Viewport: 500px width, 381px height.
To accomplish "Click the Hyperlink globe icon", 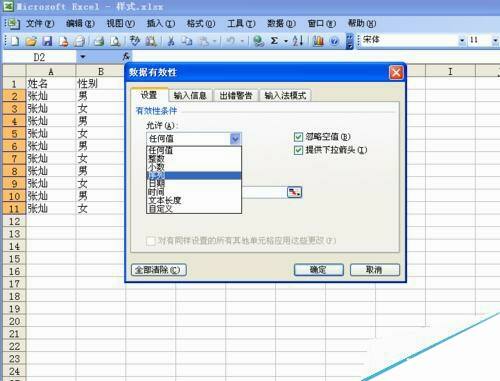I will coord(258,41).
